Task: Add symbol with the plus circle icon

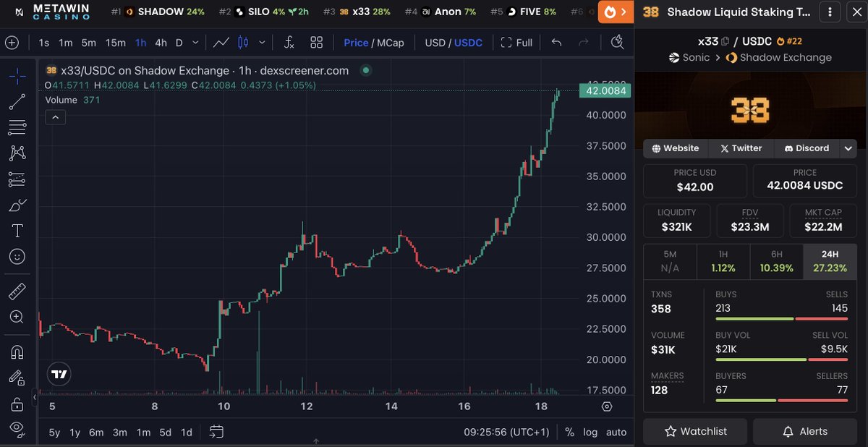Action: pos(12,43)
